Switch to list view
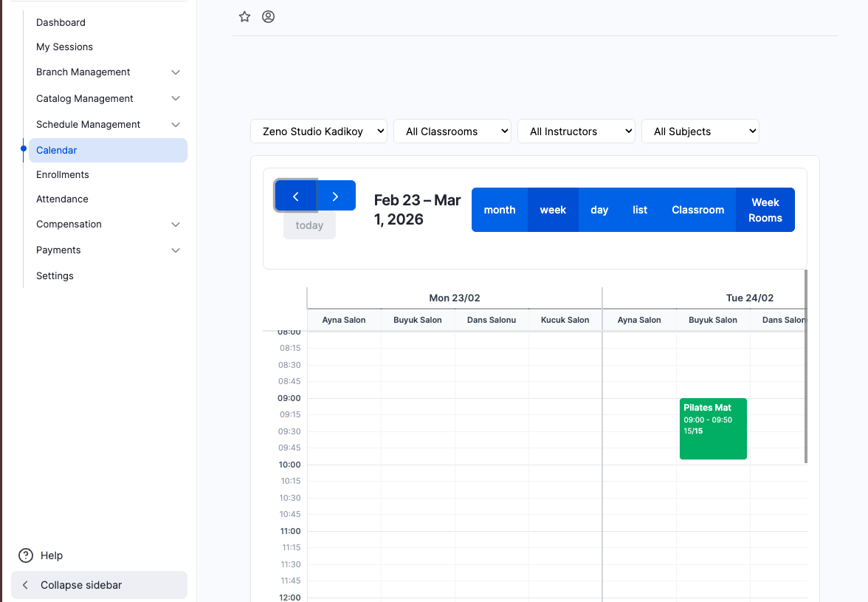The width and height of the screenshot is (868, 602). pyautogui.click(x=640, y=210)
